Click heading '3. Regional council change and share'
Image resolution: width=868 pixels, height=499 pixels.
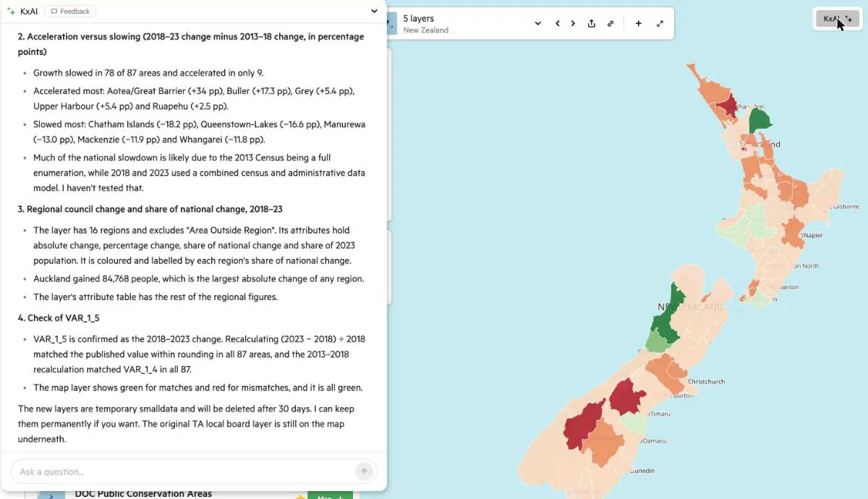pos(150,209)
